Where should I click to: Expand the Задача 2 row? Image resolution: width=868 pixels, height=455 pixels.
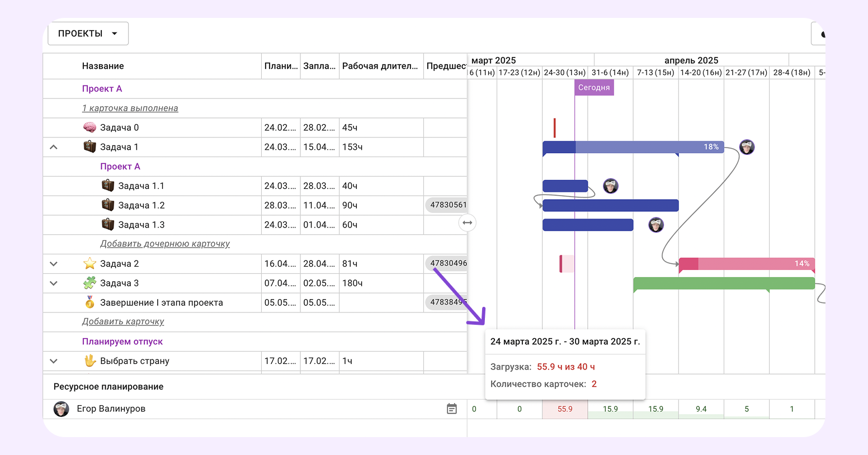click(54, 264)
